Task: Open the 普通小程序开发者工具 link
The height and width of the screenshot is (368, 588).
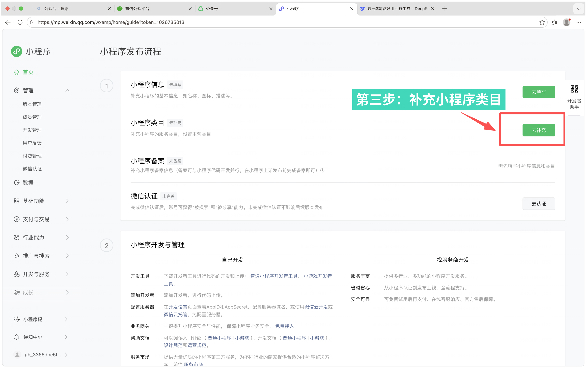Action: pos(274,276)
